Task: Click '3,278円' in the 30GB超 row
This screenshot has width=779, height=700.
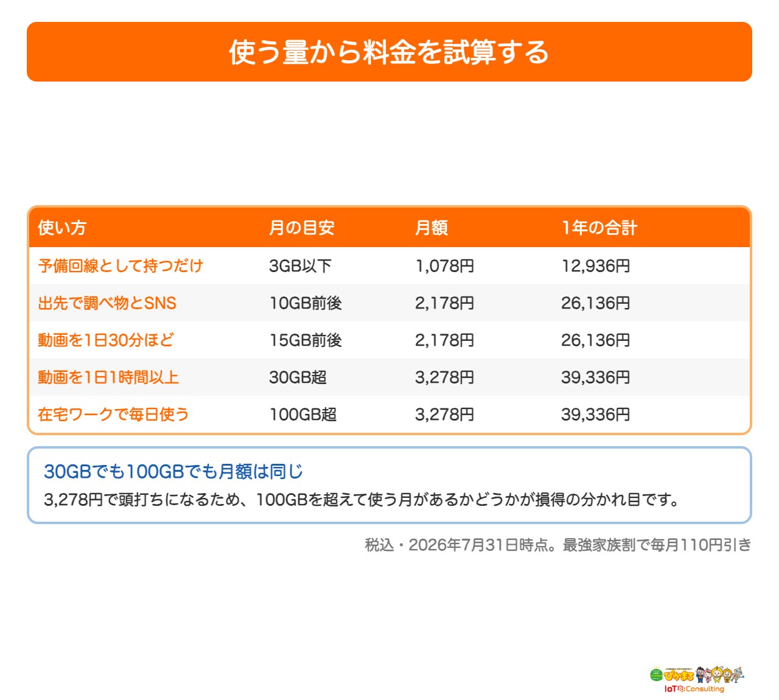Action: click(444, 377)
